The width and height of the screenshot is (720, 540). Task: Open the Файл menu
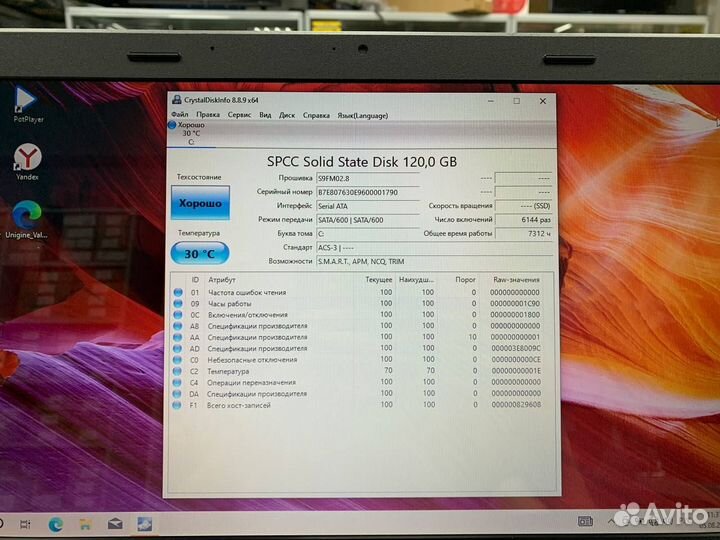180,114
